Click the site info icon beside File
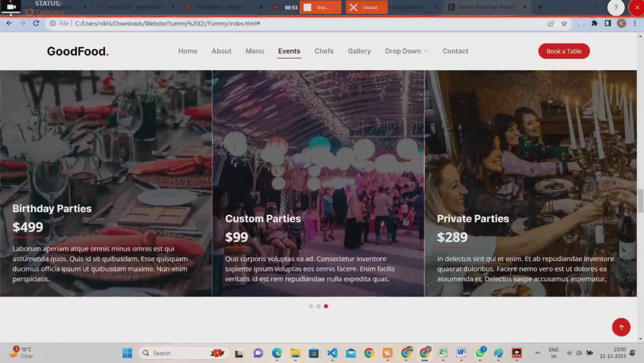 point(53,23)
